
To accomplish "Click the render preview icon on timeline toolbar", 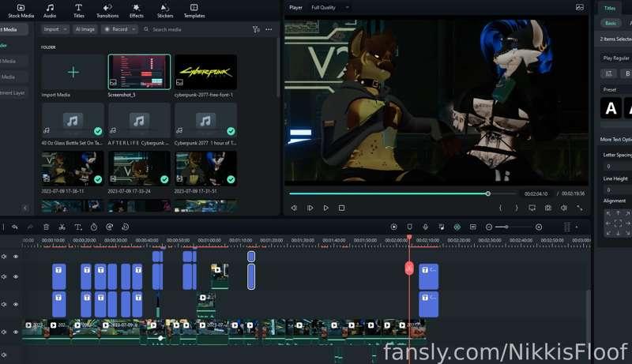I will pyautogui.click(x=393, y=227).
